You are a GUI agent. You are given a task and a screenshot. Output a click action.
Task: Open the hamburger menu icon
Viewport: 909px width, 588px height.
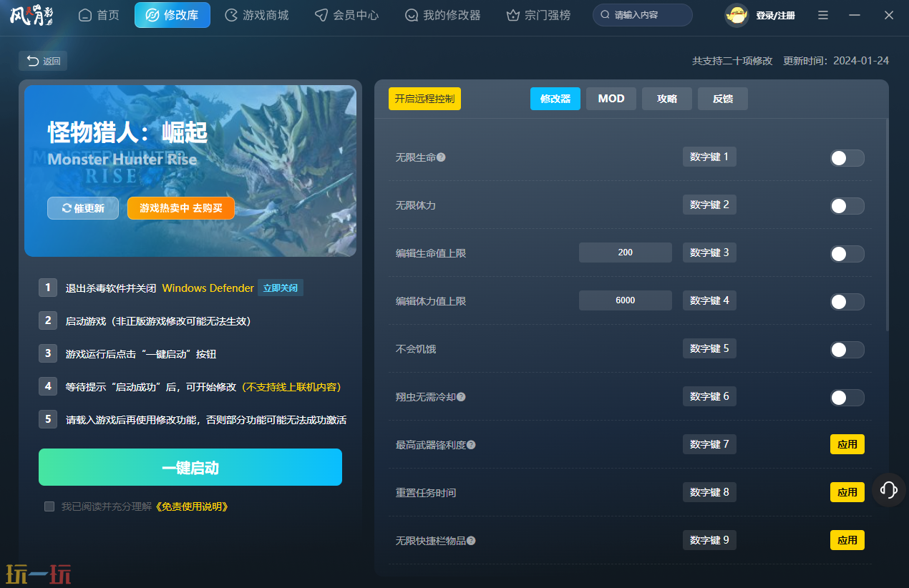[x=823, y=15]
